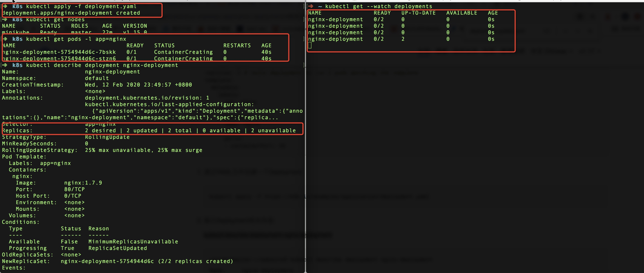Click the ROLES column header
Screen dimensions: 644x273
coord(80,26)
